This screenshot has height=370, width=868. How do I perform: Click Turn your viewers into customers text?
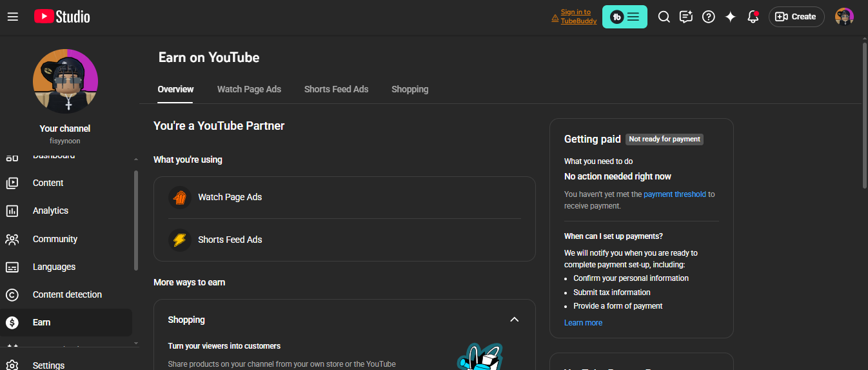coord(224,346)
